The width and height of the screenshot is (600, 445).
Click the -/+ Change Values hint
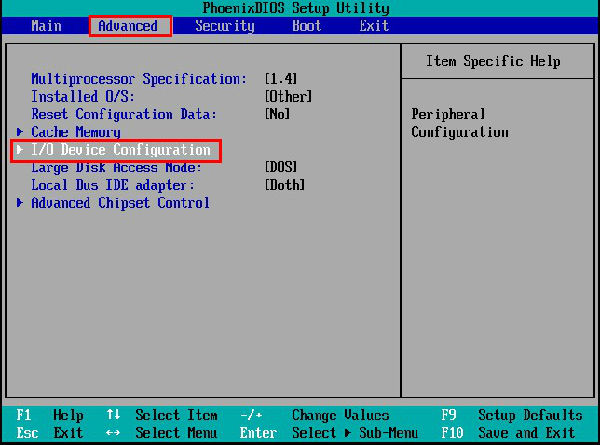pos(315,415)
